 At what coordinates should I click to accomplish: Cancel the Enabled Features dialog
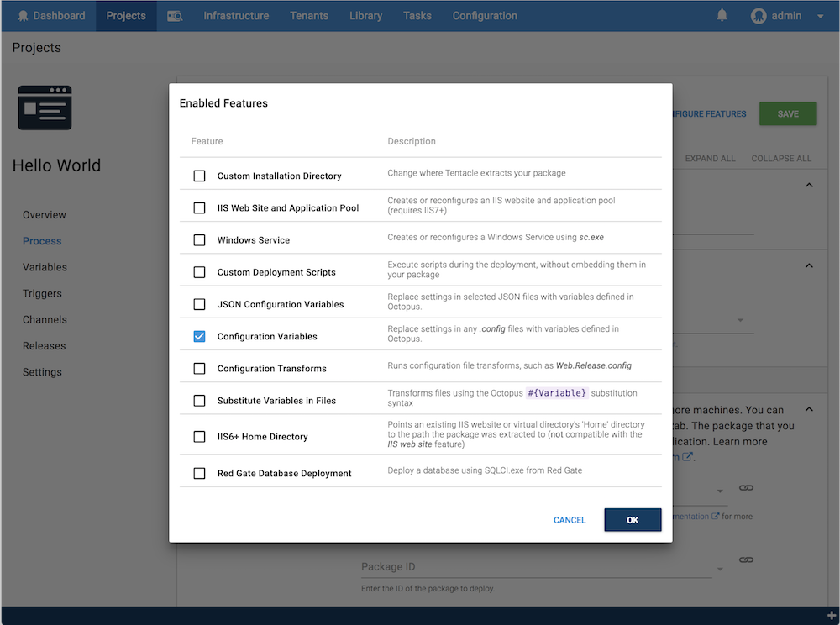coord(570,520)
